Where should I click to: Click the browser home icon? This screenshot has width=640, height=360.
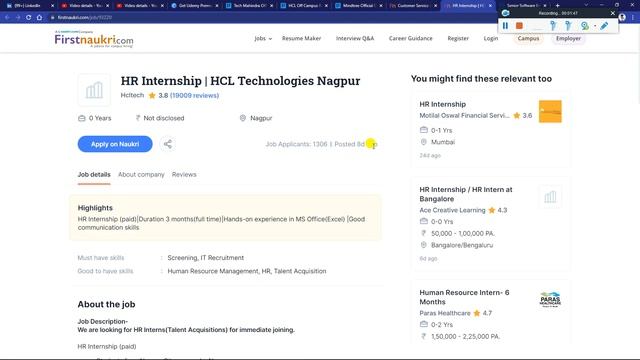pyautogui.click(x=39, y=18)
